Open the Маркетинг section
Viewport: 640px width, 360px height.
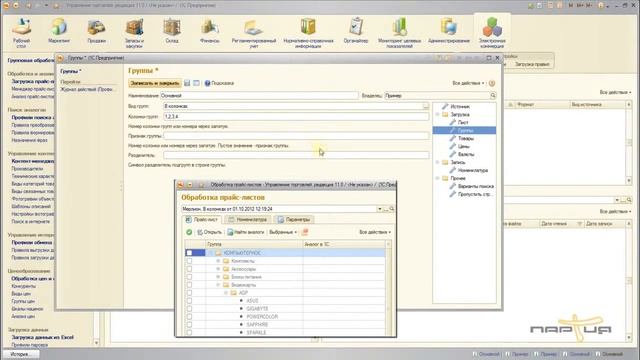59,31
